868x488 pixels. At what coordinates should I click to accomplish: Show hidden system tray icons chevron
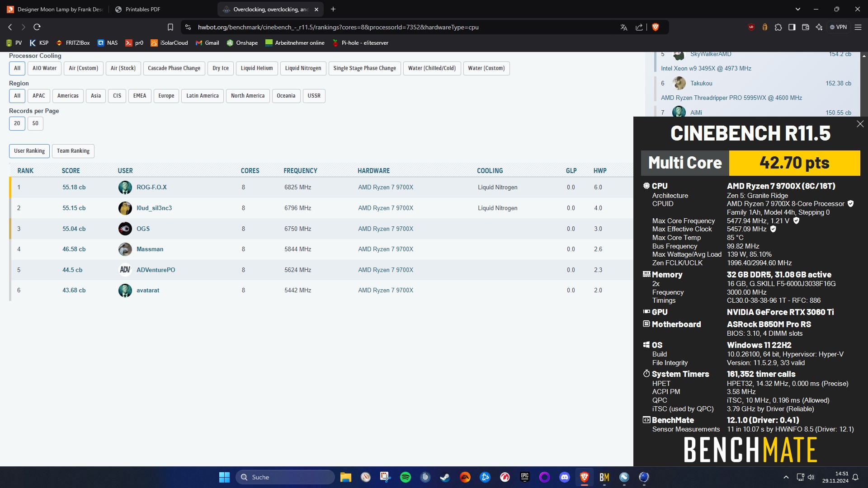point(786,477)
